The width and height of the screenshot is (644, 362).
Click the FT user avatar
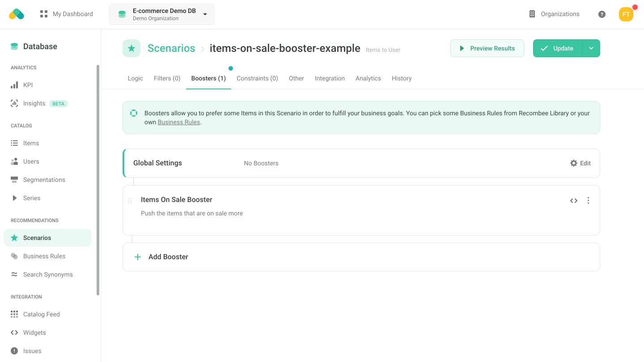point(626,14)
